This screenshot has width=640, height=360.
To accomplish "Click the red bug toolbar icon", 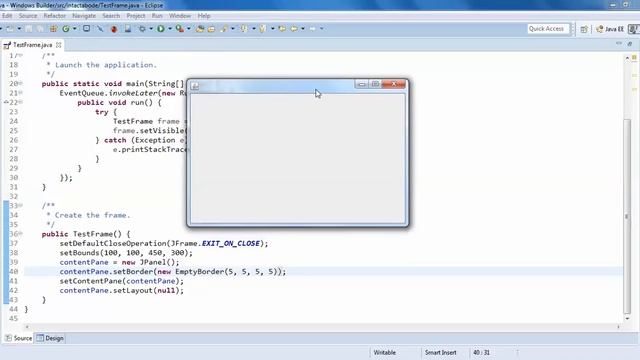I will click(x=114, y=29).
